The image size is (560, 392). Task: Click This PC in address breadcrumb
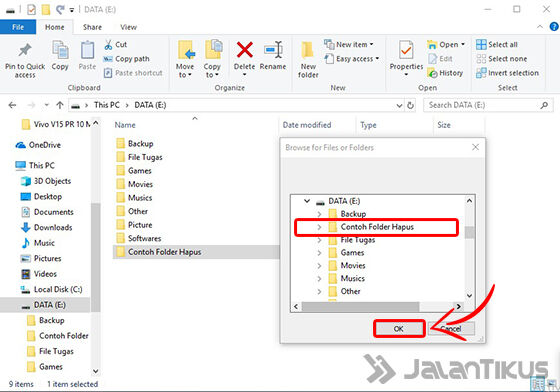click(x=106, y=105)
